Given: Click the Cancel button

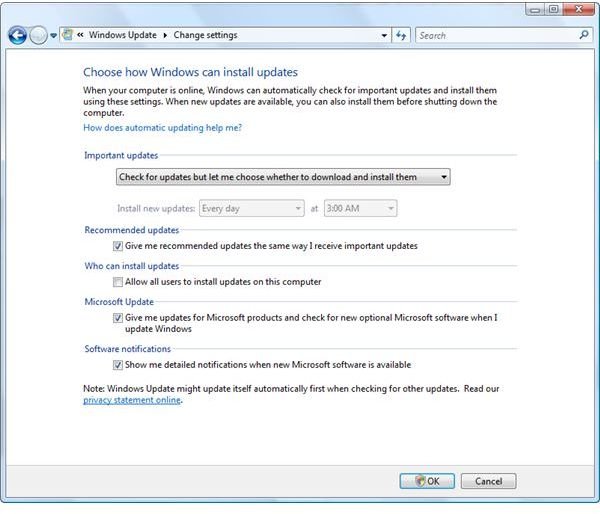Looking at the screenshot, I should (488, 481).
